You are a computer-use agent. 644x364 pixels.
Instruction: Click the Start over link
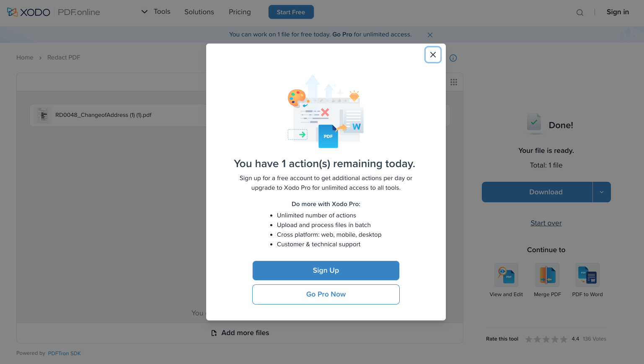click(546, 223)
